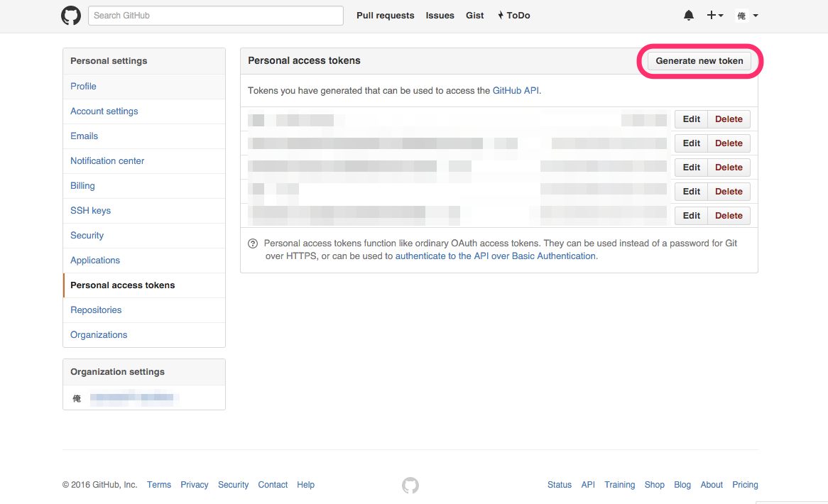Click the 俺 organization avatar under Organization settings
828x504 pixels.
tap(77, 398)
